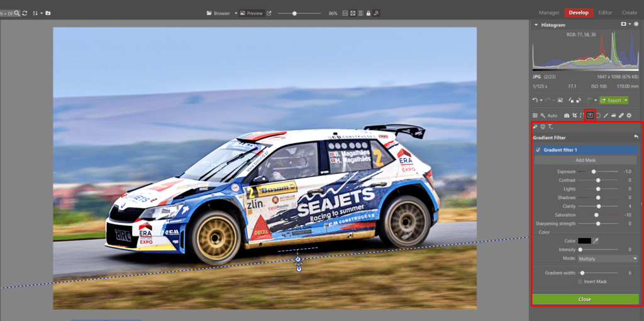The width and height of the screenshot is (644, 321).
Task: Click the round icon in Histogram header
Action: pyautogui.click(x=636, y=24)
